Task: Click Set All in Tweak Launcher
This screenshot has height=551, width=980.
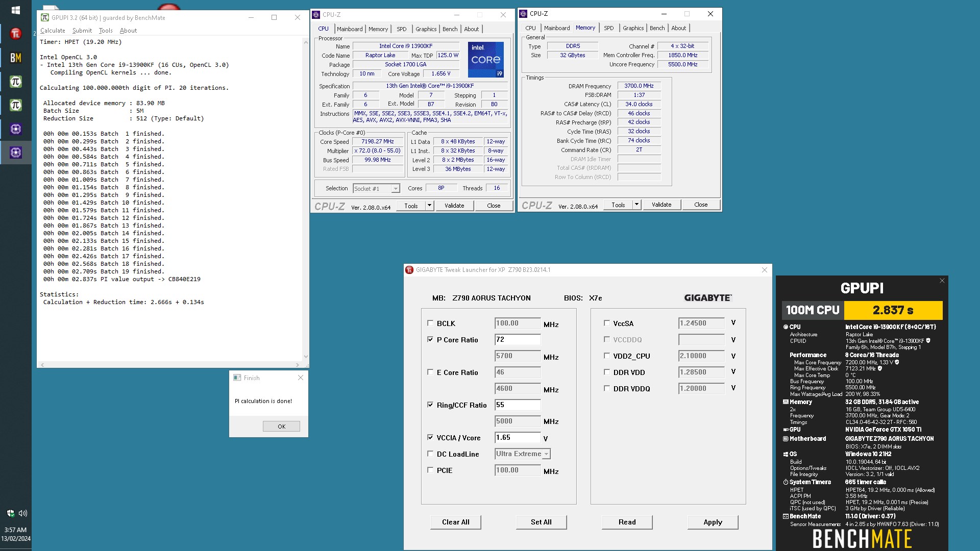Action: [x=541, y=522]
